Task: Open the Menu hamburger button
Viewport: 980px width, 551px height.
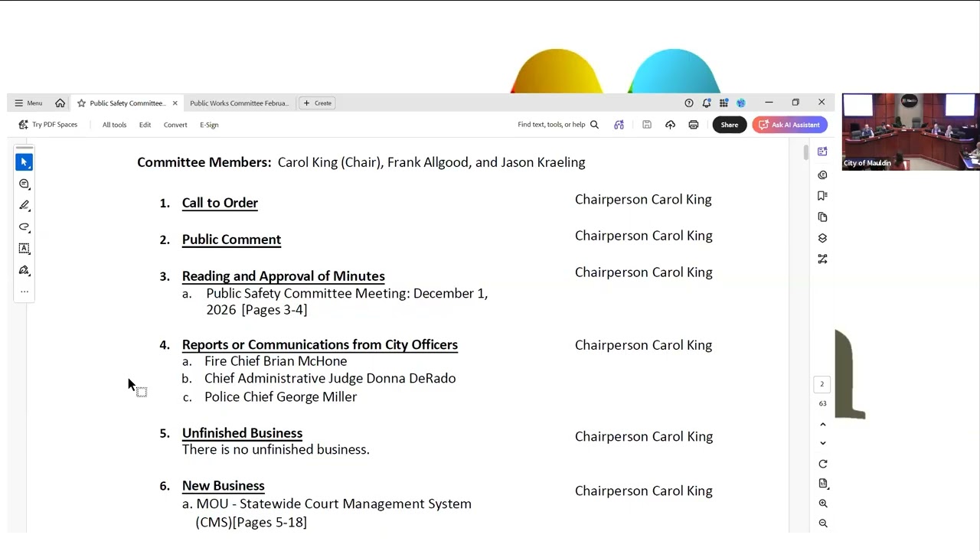Action: [x=28, y=103]
